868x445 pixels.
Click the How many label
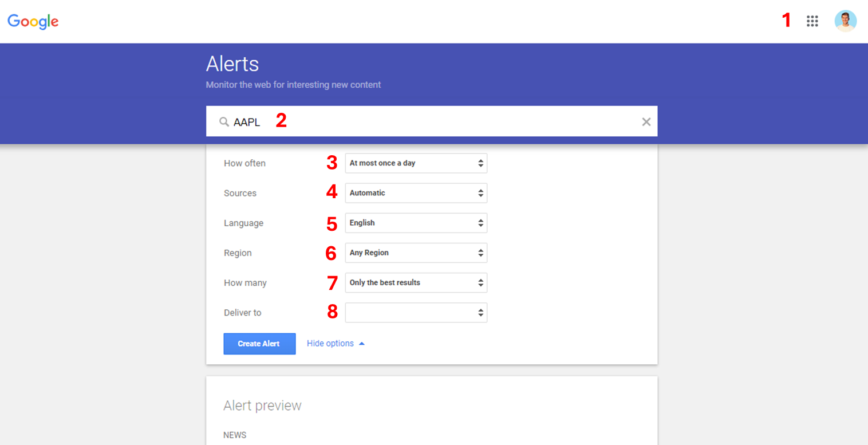click(x=245, y=283)
